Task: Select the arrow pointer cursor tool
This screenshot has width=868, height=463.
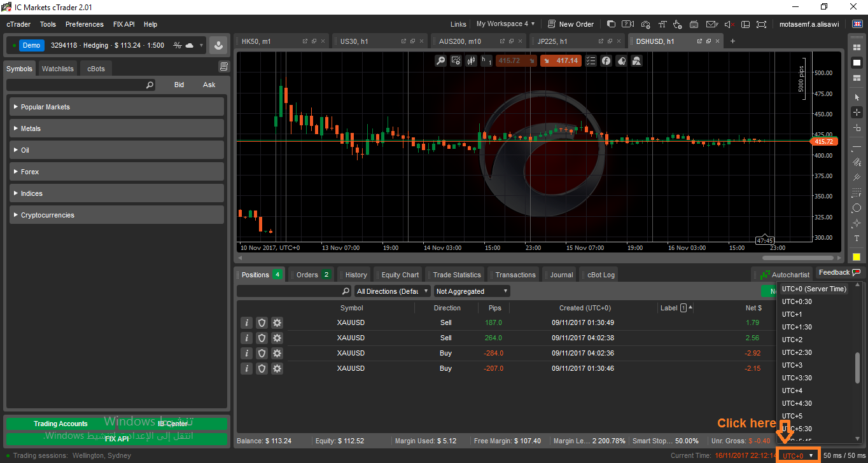Action: coord(857,97)
